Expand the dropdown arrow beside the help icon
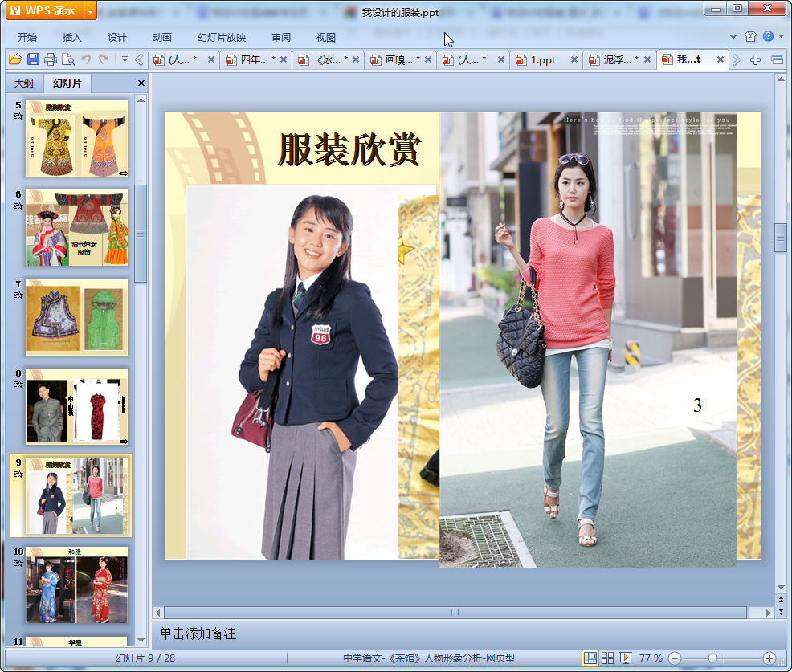 coord(781,36)
